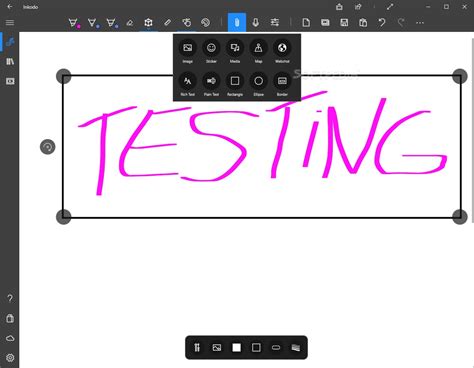Viewport: 474px width, 368px height.
Task: Select the second pen with blue dot
Action: point(93,23)
